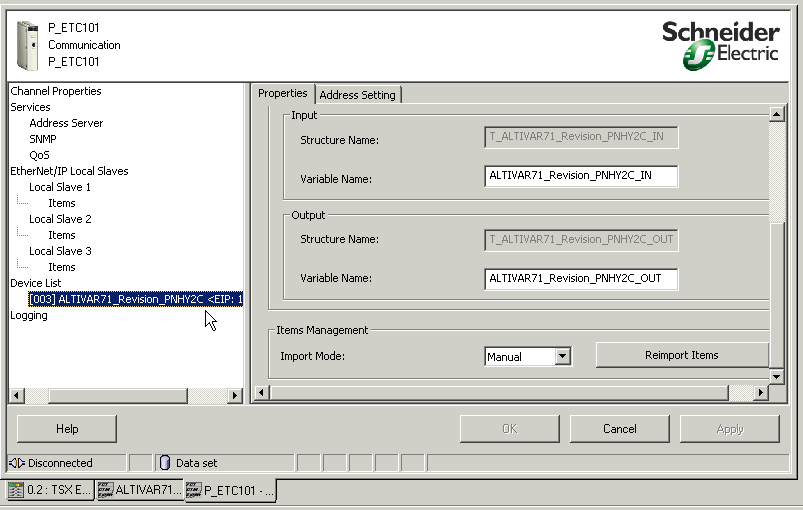This screenshot has height=510, width=803.
Task: Select Items under Local Slave 2
Action: pyautogui.click(x=61, y=235)
